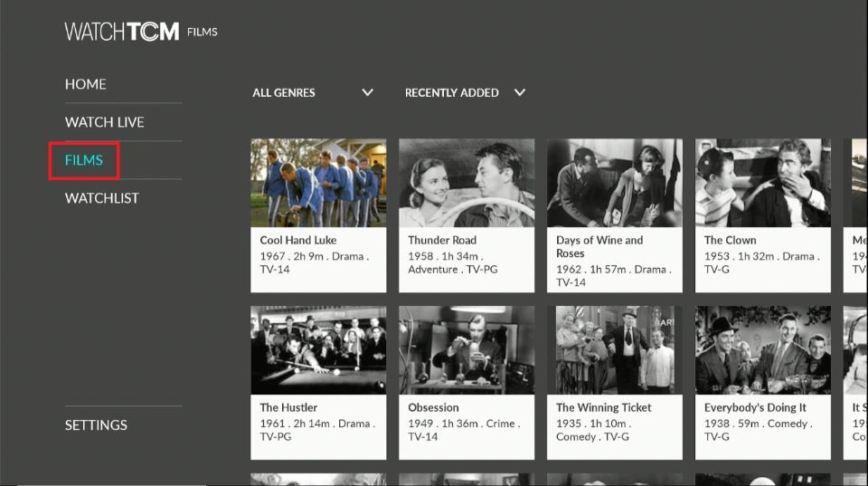Image resolution: width=868 pixels, height=486 pixels.
Task: Go to WATCH LIVE section
Action: coord(104,122)
